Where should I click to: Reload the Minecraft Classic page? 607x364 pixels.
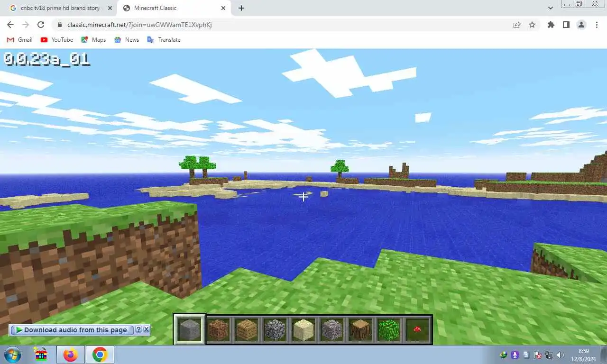coord(41,25)
